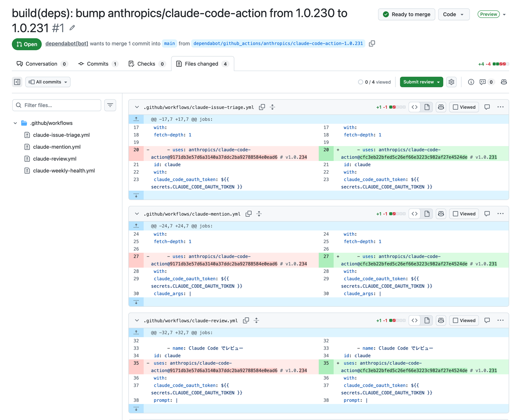Open the Submit review dropdown
Image resolution: width=521 pixels, height=420 pixels.
point(421,82)
